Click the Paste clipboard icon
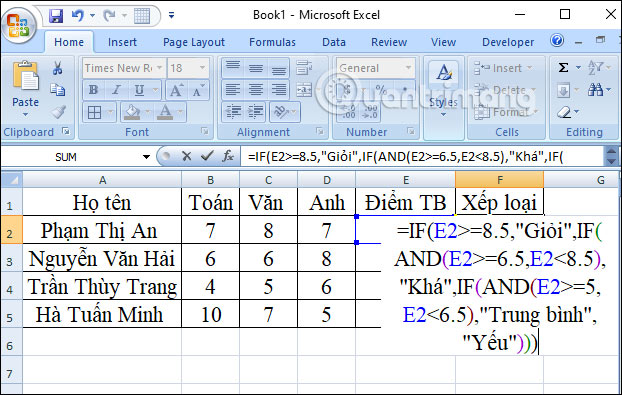This screenshot has height=395, width=622. click(x=25, y=76)
